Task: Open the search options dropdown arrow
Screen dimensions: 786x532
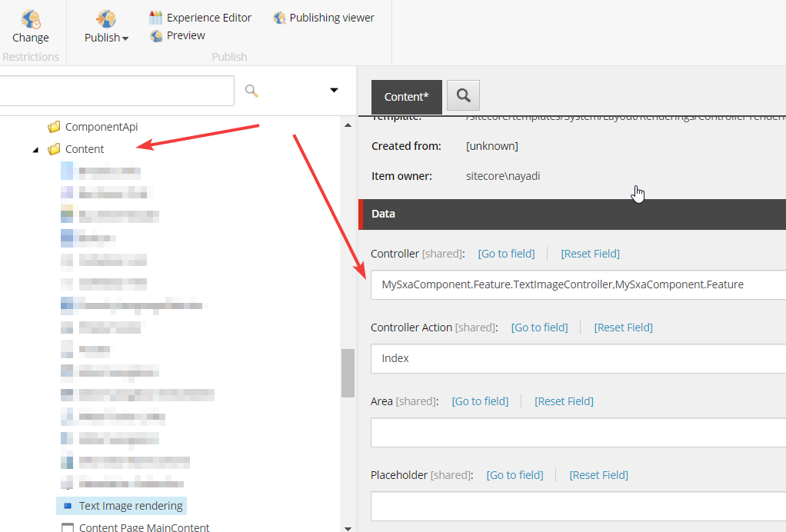Action: (334, 91)
